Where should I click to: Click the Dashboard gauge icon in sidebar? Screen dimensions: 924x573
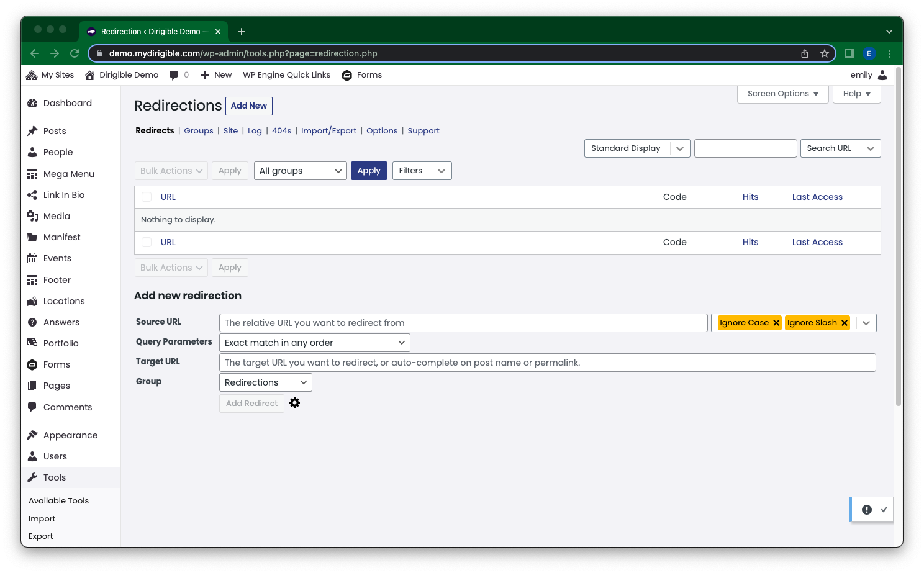[32, 103]
